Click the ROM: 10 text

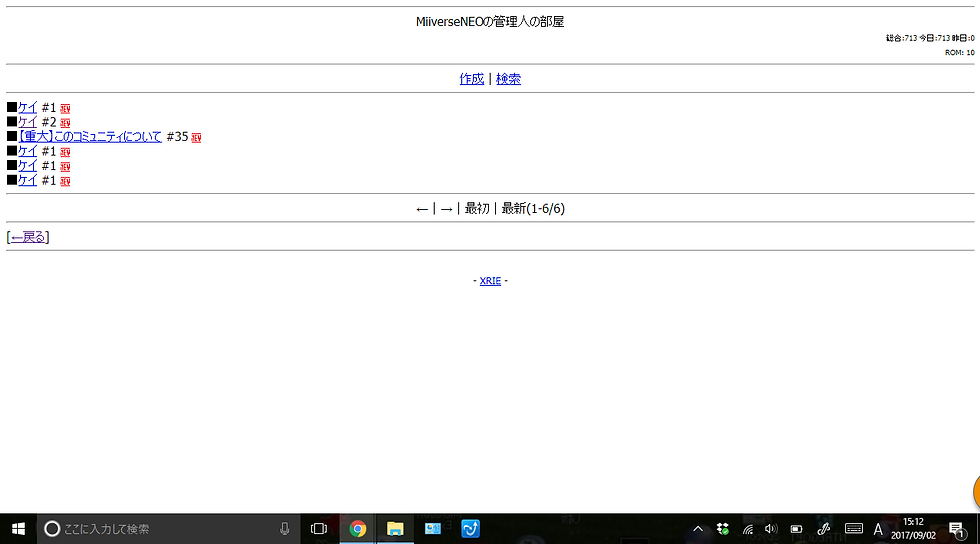[959, 53]
